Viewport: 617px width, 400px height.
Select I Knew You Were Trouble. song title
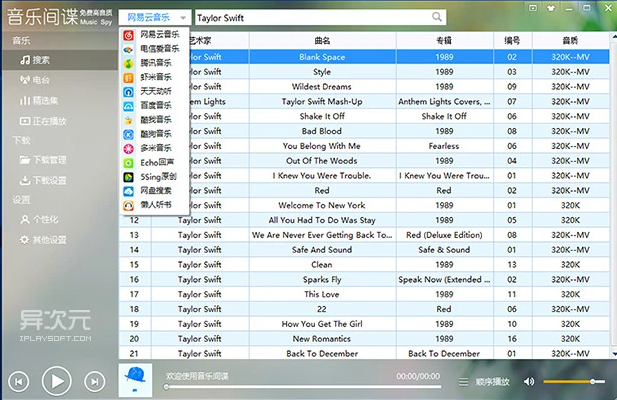322,176
